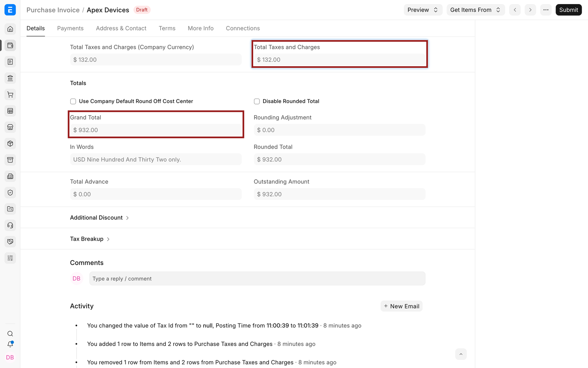Image resolution: width=588 pixels, height=368 pixels.
Task: Click the comment reply input box
Action: click(x=257, y=279)
